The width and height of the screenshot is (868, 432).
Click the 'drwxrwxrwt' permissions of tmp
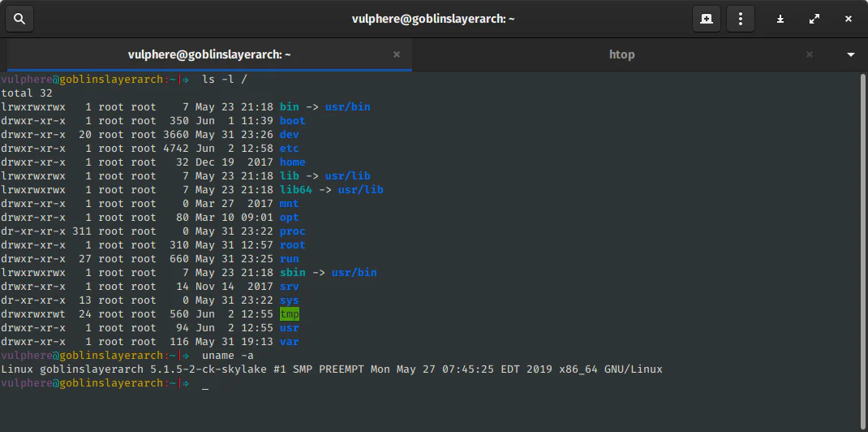pyautogui.click(x=33, y=314)
